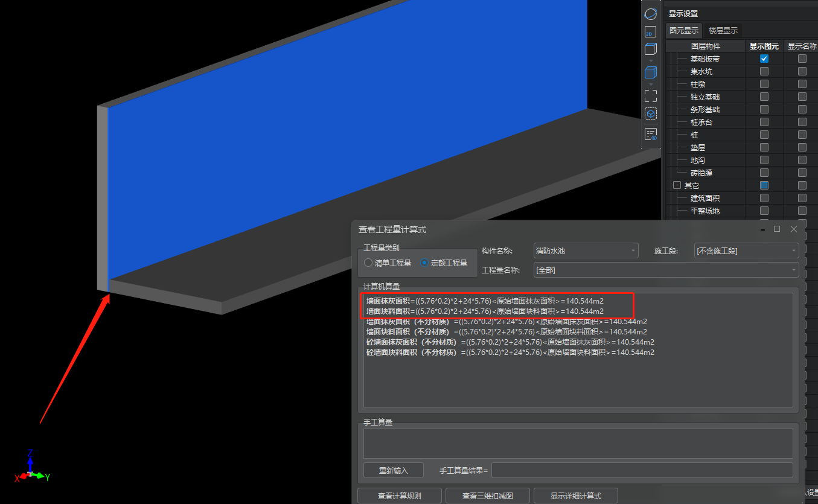This screenshot has width=818, height=504.
Task: Click 手工算量结果 input field
Action: click(x=642, y=470)
